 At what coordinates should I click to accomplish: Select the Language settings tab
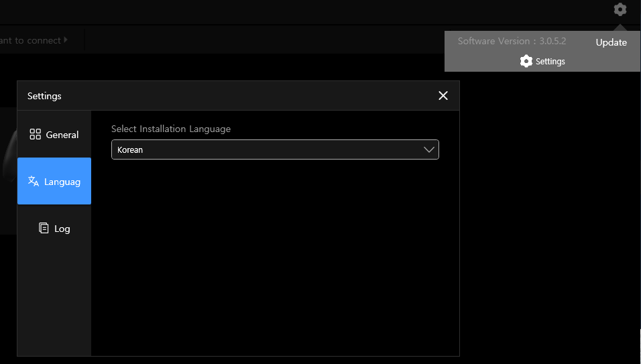pyautogui.click(x=54, y=181)
